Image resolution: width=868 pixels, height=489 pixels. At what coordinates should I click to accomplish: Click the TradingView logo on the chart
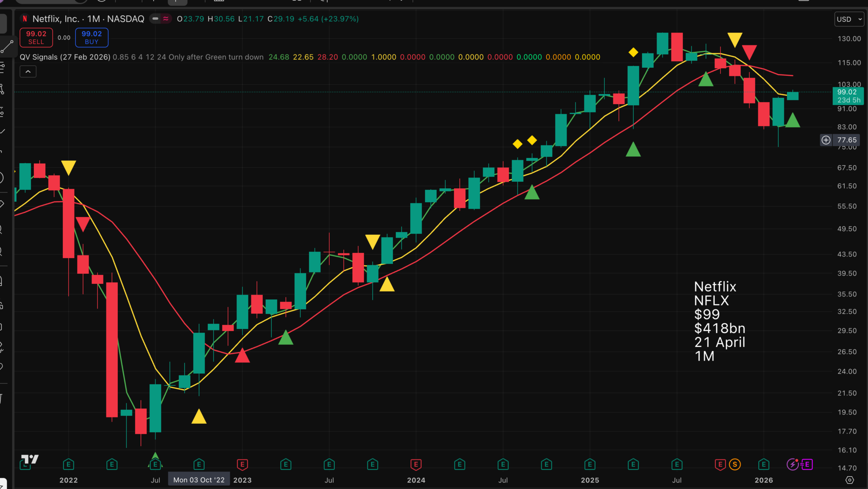(x=30, y=459)
